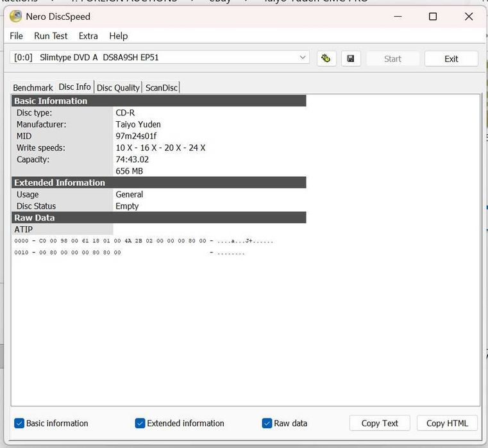
Task: Click the save floppy disk icon
Action: click(351, 58)
